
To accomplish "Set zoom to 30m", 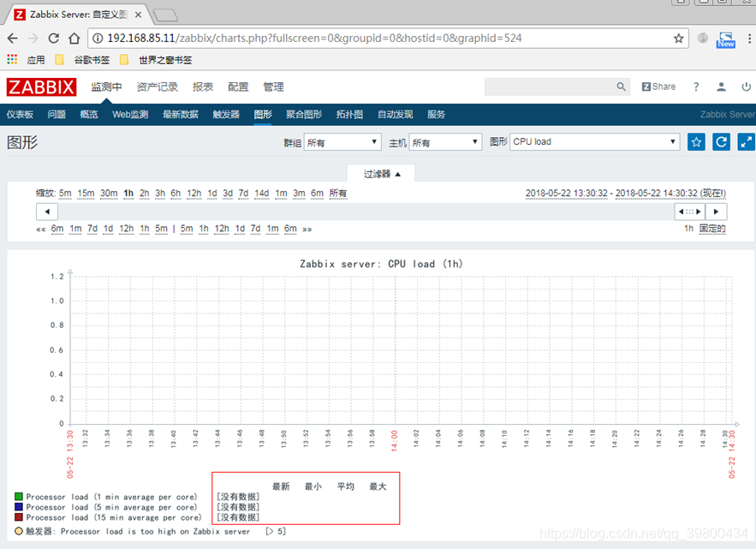I will tap(109, 194).
